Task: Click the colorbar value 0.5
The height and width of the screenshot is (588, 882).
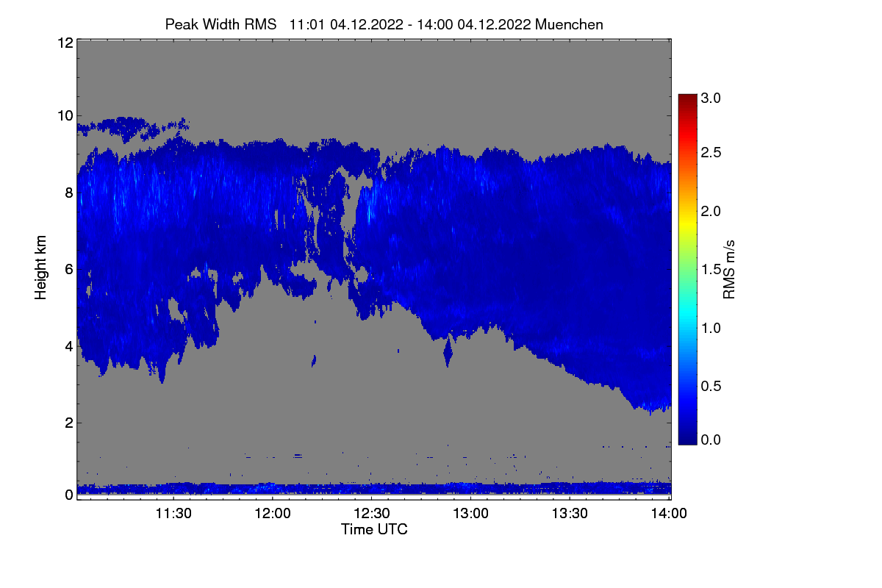Action: pyautogui.click(x=711, y=386)
